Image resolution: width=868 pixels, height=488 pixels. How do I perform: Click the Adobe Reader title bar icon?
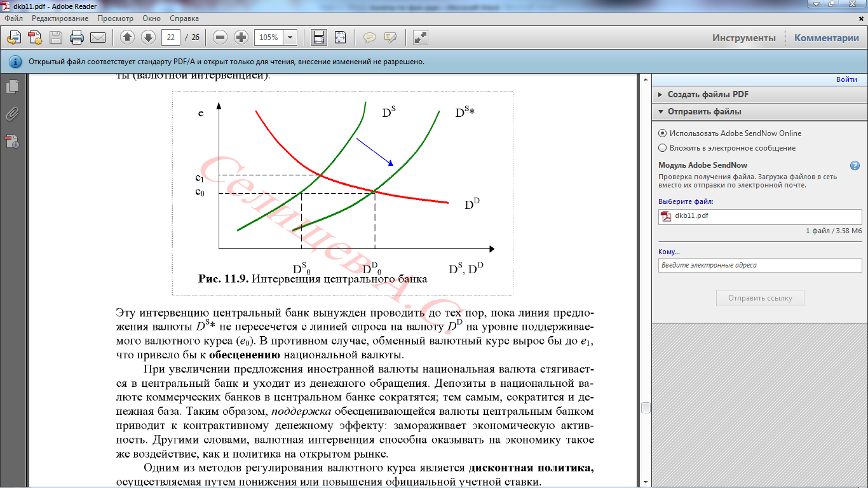point(6,6)
